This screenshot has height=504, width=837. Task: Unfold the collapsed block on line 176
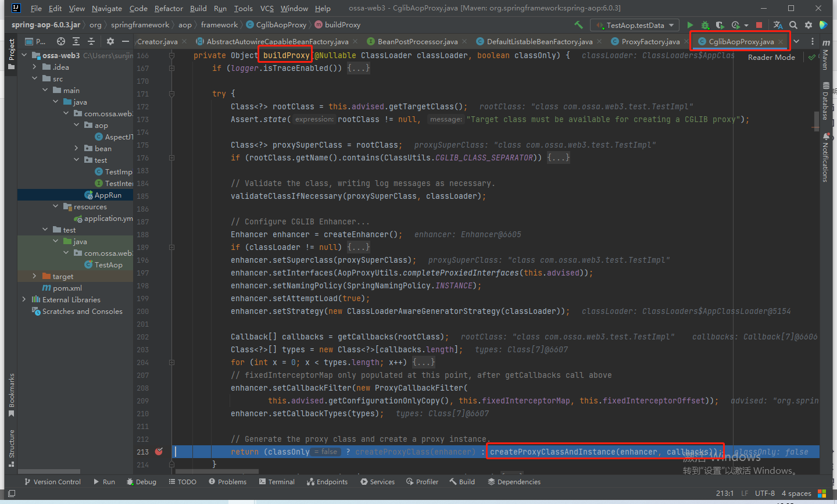[x=559, y=158]
